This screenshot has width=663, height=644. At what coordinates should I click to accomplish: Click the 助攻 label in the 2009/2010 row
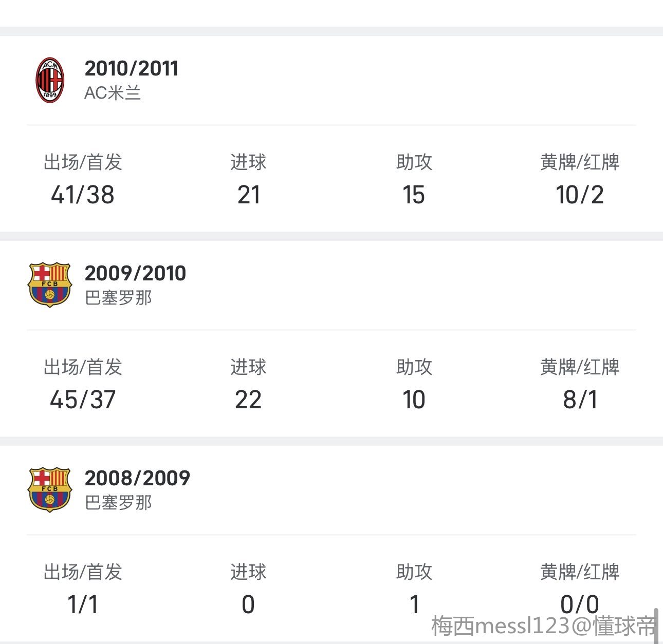(414, 367)
